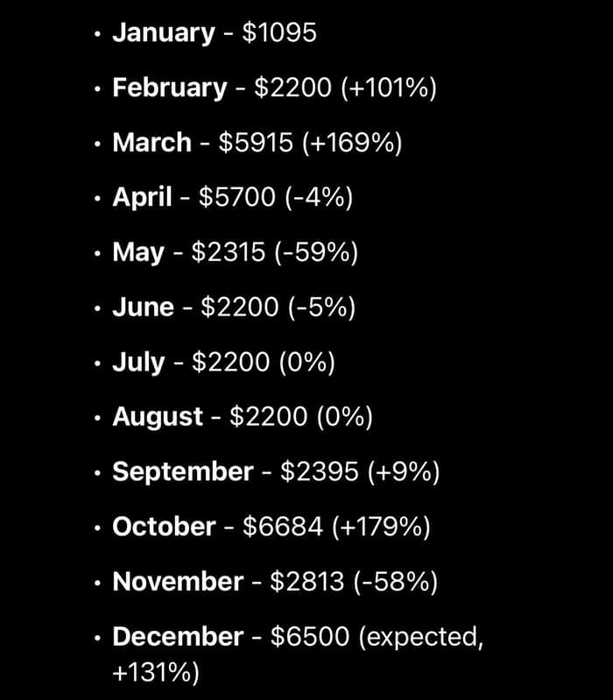
Task: Click the bold February label
Action: pyautogui.click(x=170, y=88)
